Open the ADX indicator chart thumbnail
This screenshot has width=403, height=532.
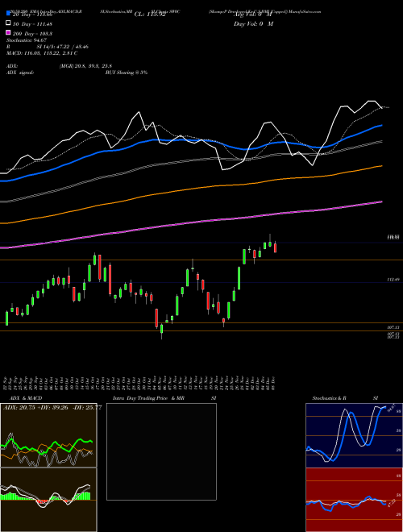click(x=48, y=435)
